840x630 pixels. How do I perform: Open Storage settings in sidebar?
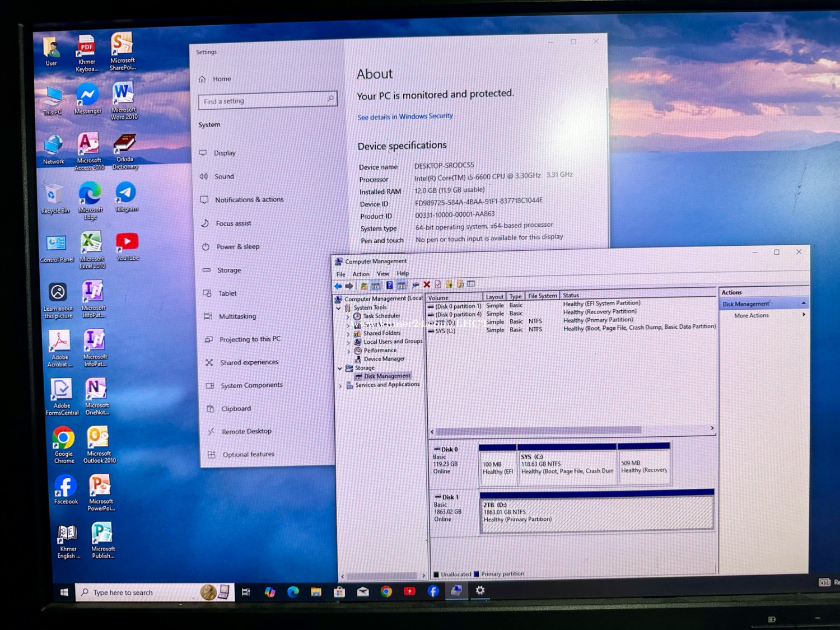(222, 270)
